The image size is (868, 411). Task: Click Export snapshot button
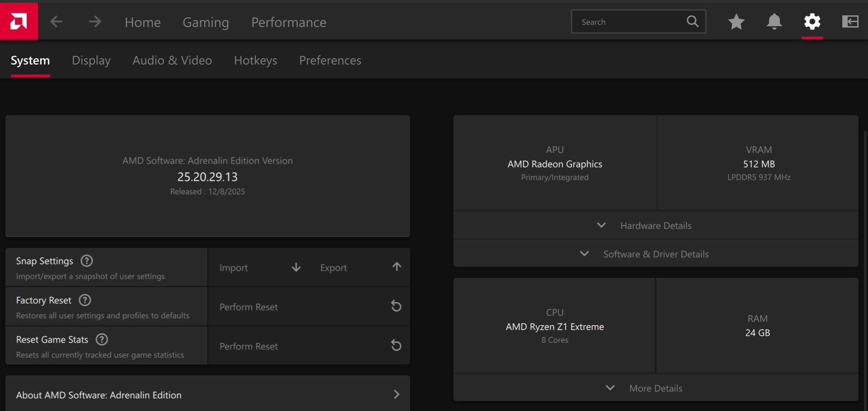360,267
